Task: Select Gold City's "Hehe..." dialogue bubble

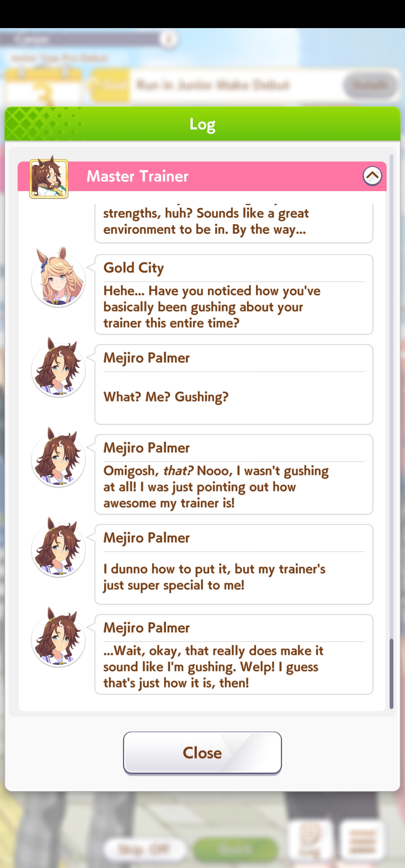Action: click(234, 295)
